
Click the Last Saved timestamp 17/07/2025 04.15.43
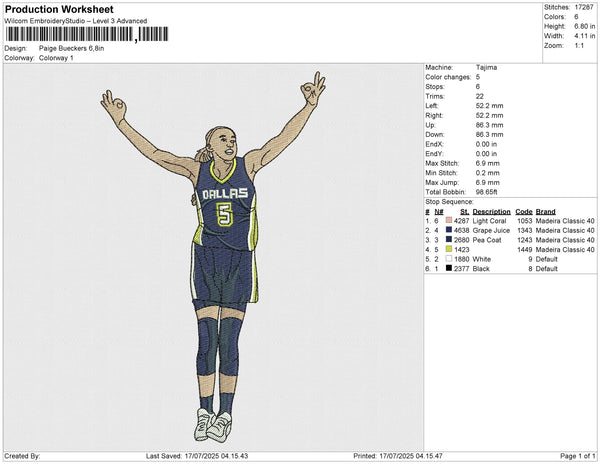tap(216, 456)
